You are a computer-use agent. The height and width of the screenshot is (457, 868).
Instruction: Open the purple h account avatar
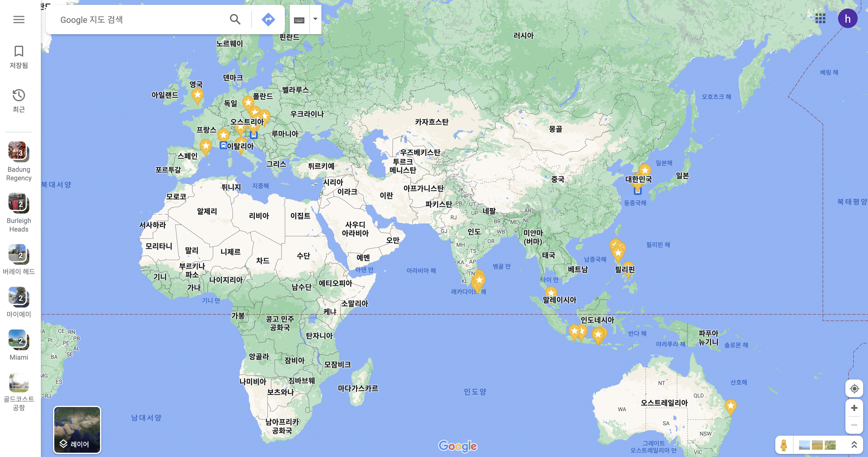click(848, 19)
